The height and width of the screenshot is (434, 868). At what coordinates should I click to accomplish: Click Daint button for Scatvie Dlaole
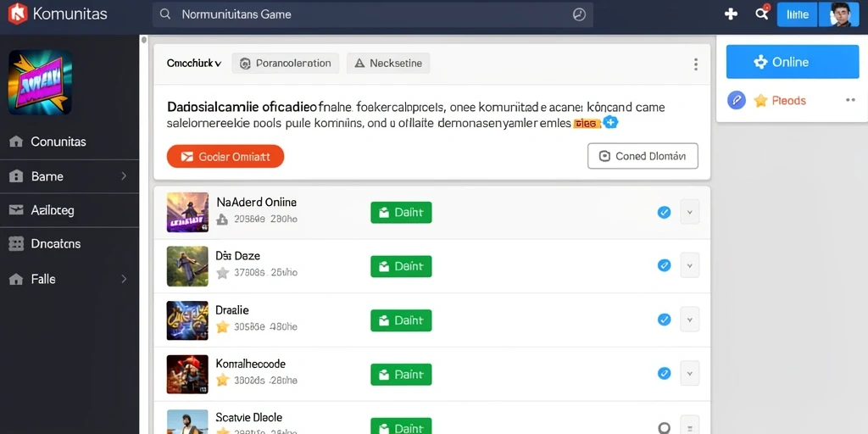tap(401, 426)
